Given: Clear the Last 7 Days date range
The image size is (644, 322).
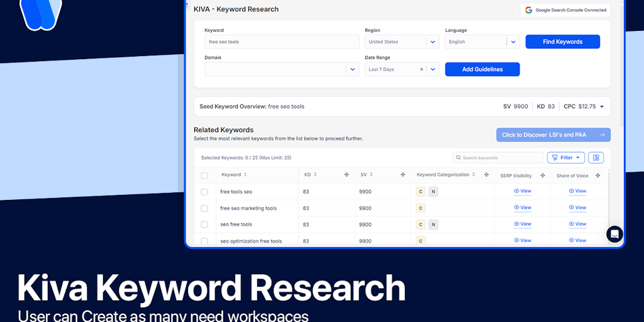Looking at the screenshot, I should tap(421, 69).
